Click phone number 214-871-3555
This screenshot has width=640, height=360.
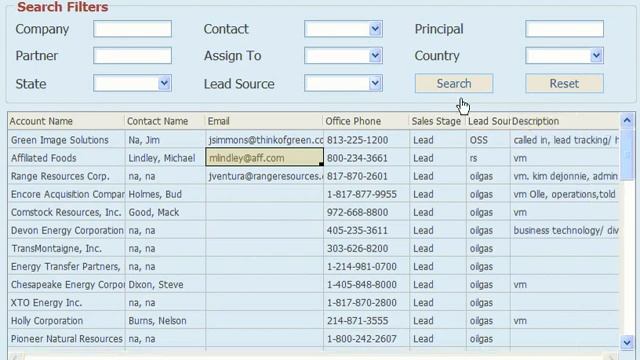click(x=357, y=320)
